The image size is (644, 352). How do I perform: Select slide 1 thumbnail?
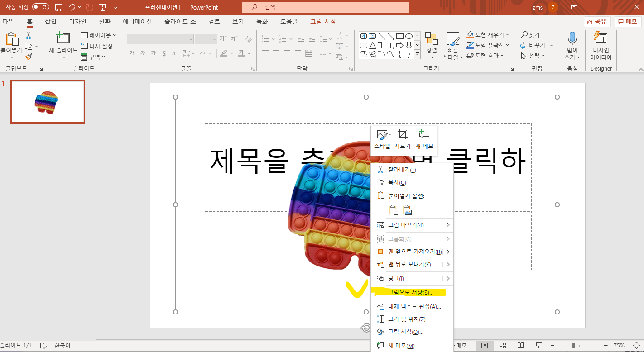tap(48, 102)
